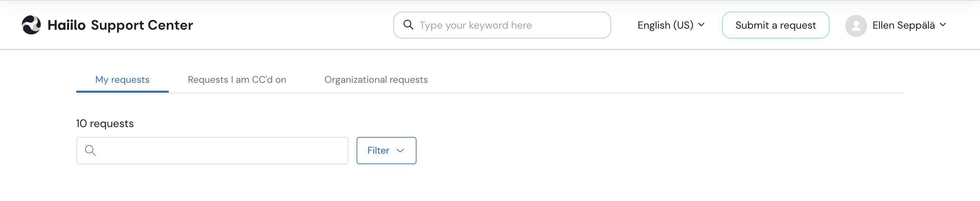Click the chevron inside the Filter button

coord(400,150)
